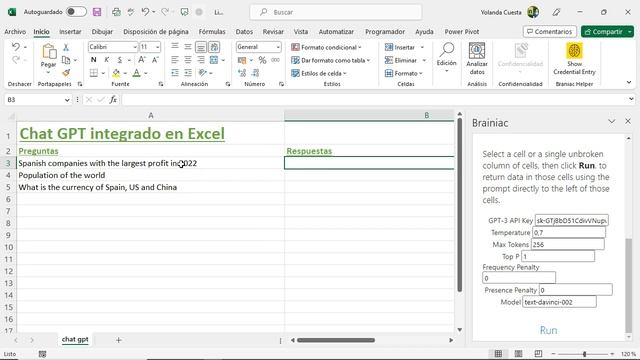Switch to the Datos ribbon tab
The image size is (640, 360).
point(244,31)
